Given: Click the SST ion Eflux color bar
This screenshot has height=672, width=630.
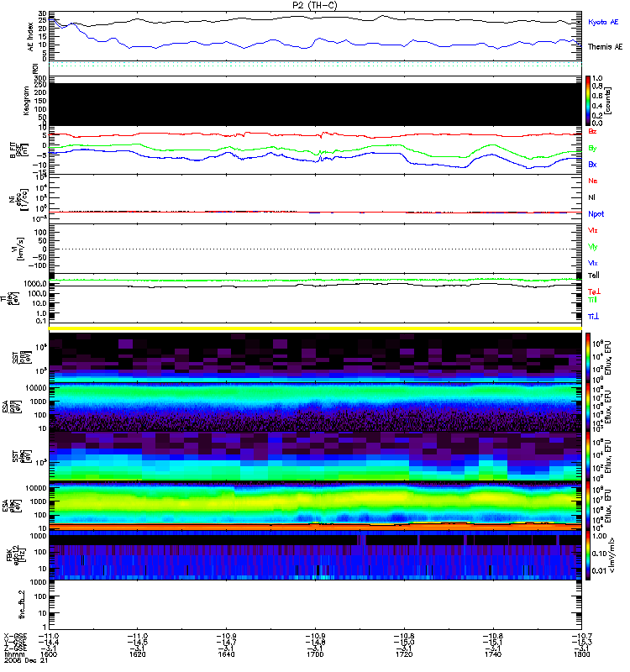Looking at the screenshot, I should click(588, 358).
